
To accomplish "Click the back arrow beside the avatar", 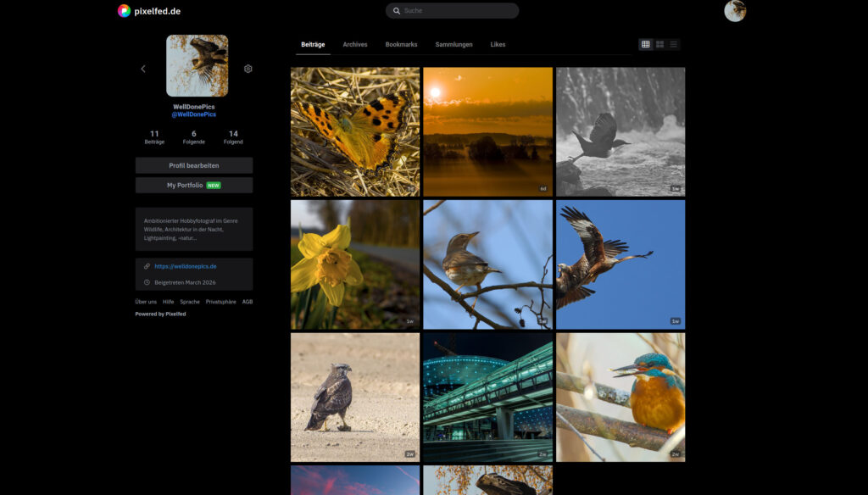I will click(x=143, y=69).
